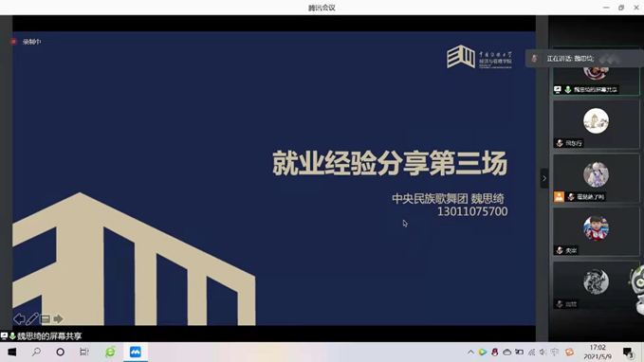This screenshot has height=362, width=644.
Task: Select the screen-sharing presenter's video tile
Action: [596, 71]
